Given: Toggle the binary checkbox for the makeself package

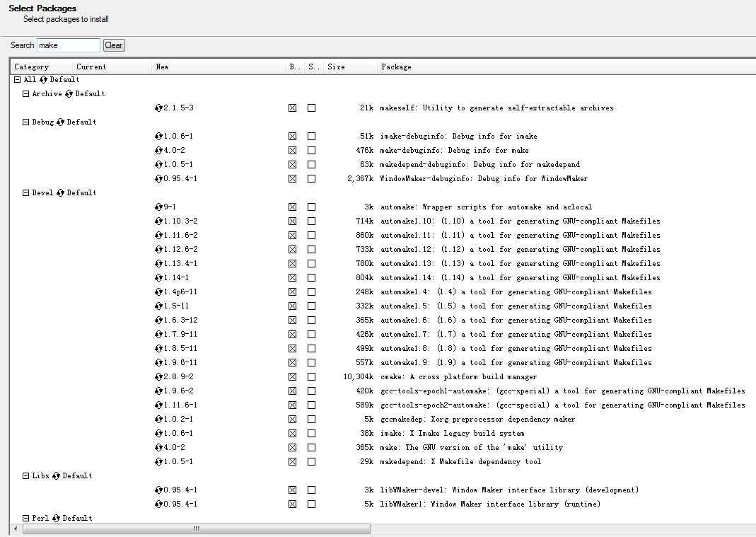Looking at the screenshot, I should pos(292,108).
